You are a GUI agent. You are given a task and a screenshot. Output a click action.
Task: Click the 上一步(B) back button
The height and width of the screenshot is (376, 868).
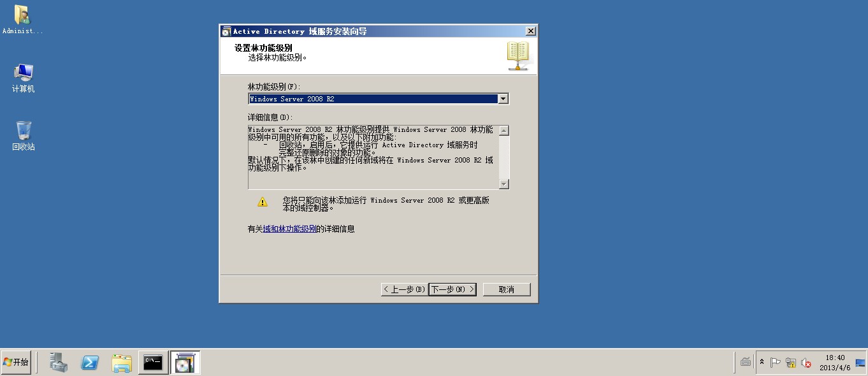[404, 289]
